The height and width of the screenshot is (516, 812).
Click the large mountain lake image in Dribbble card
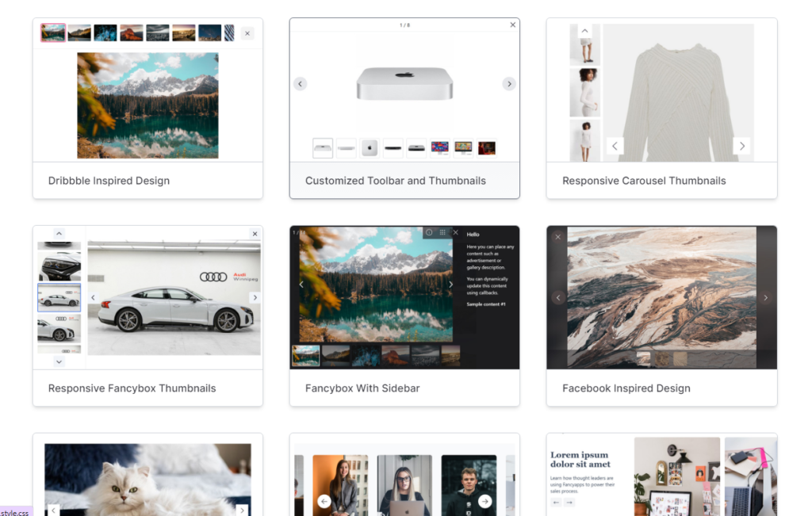click(x=147, y=105)
